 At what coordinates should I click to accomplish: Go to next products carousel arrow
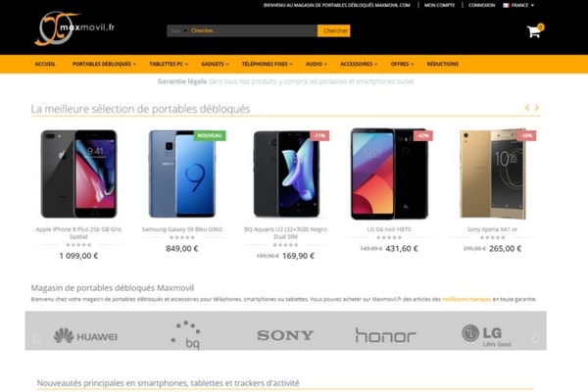pyautogui.click(x=537, y=108)
